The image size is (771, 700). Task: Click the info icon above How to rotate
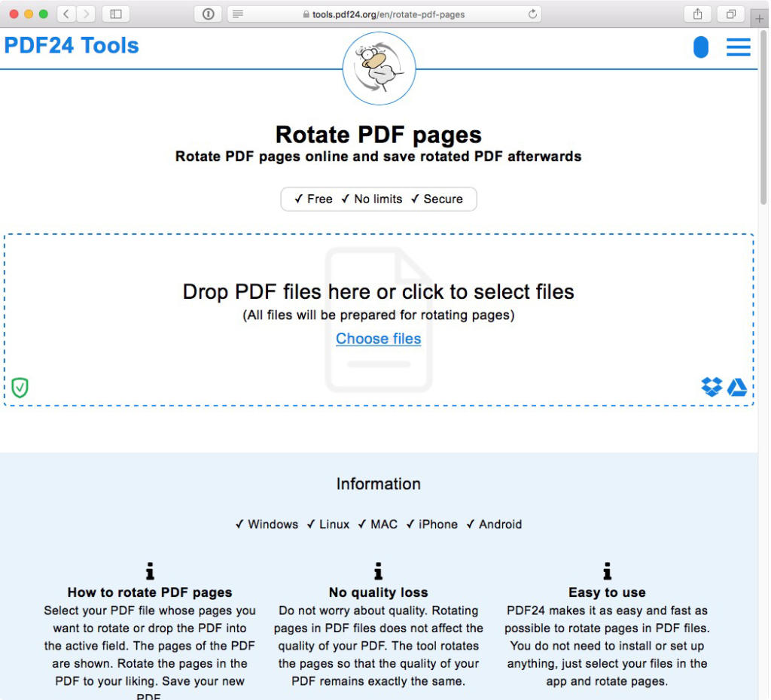pos(150,571)
